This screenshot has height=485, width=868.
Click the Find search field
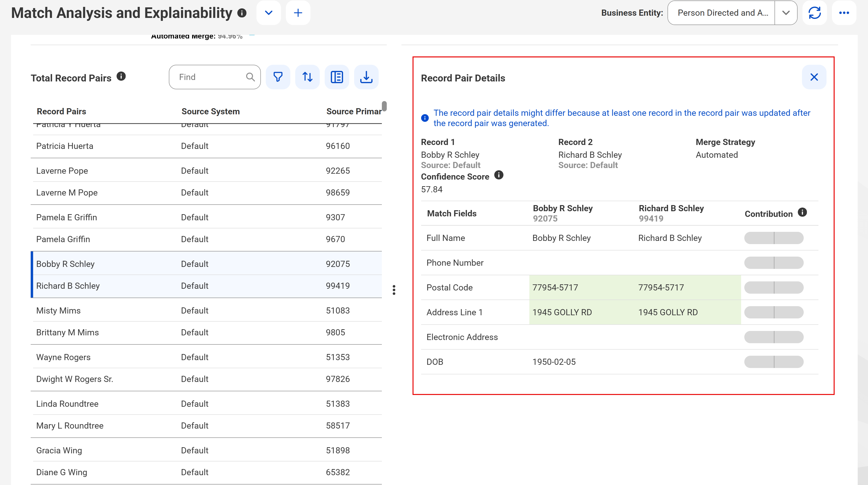tap(215, 77)
